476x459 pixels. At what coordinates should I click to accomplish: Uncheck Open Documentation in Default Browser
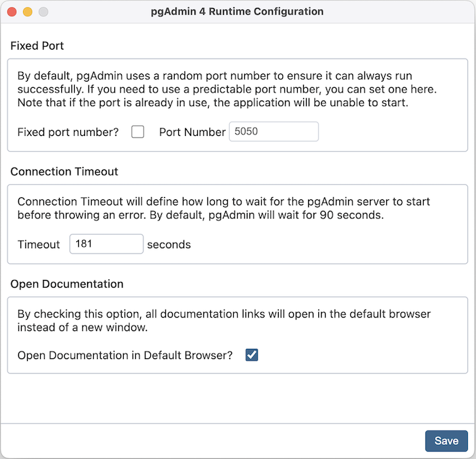(x=252, y=355)
